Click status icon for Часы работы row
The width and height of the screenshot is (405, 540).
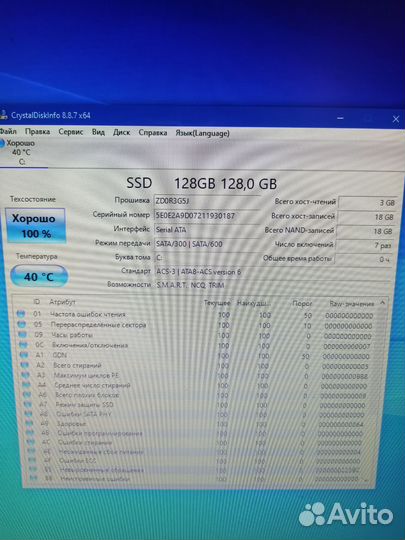click(x=23, y=334)
